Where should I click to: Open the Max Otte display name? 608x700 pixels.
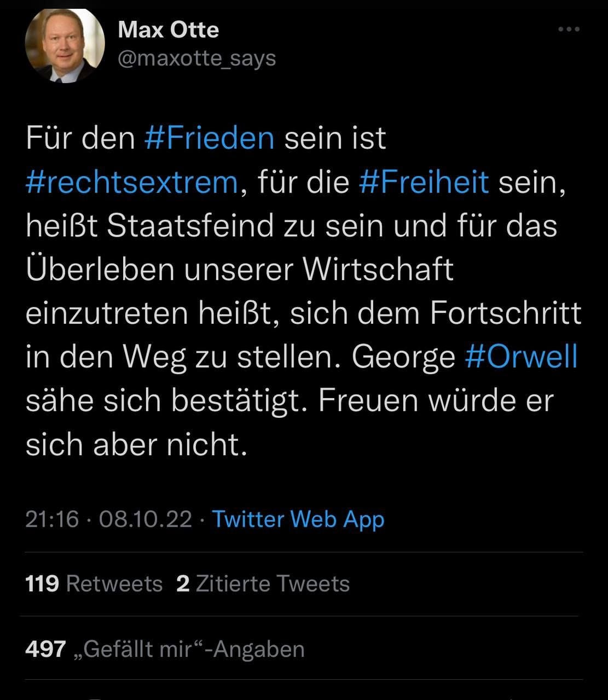168,30
